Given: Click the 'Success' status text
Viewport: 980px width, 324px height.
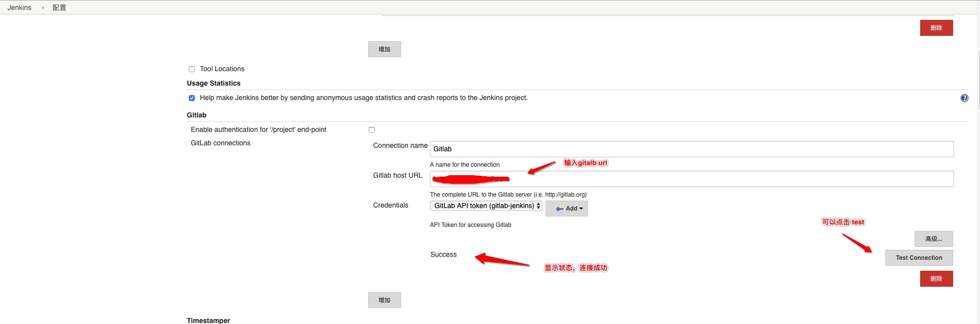Looking at the screenshot, I should [443, 254].
